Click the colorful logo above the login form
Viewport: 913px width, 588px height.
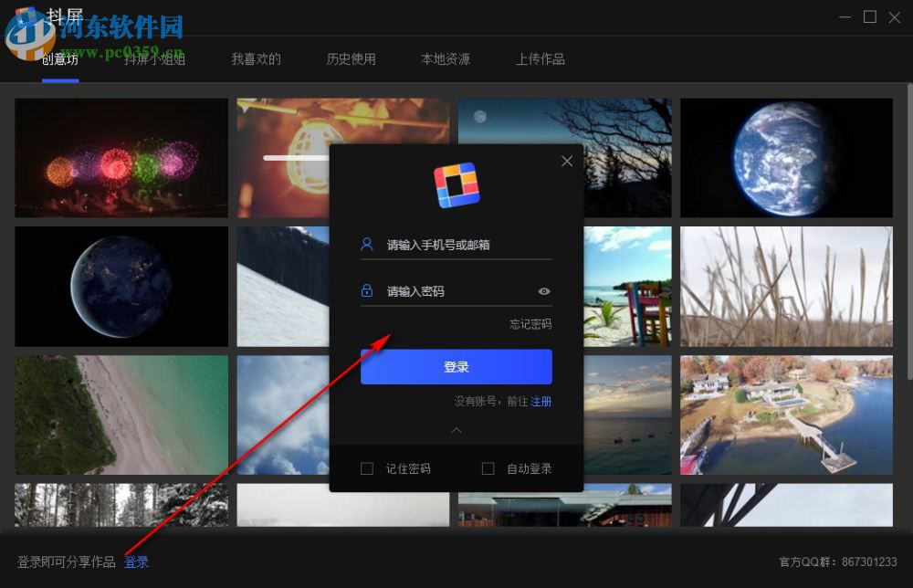[456, 184]
